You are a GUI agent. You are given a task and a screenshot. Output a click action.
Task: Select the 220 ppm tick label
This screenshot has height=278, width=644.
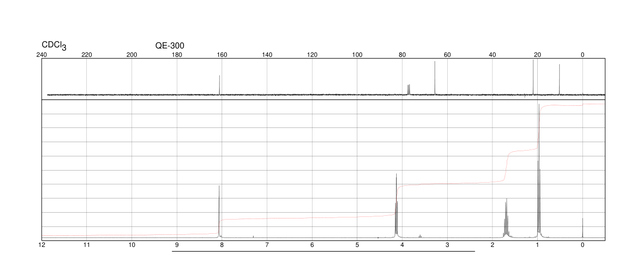[87, 55]
